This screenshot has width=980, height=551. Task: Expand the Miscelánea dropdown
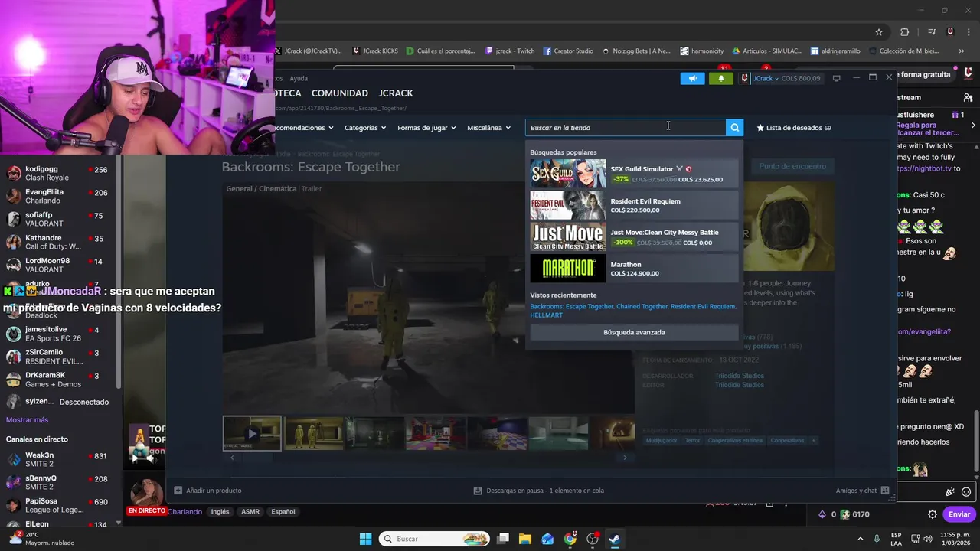(x=488, y=128)
